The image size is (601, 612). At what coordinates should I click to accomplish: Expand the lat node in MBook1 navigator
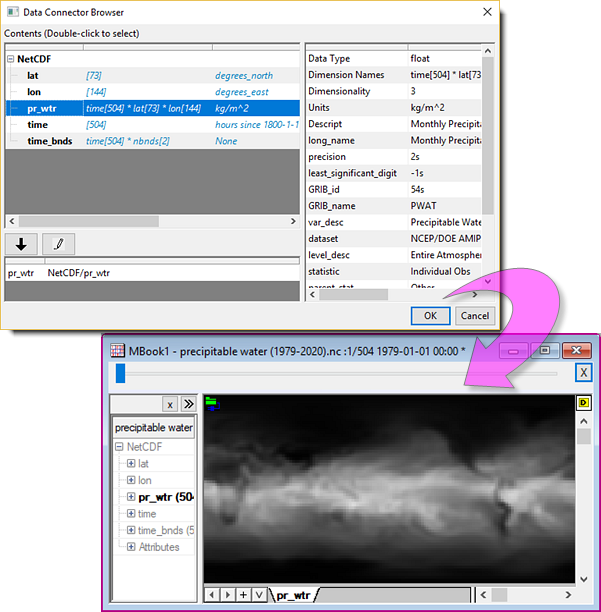tap(131, 463)
